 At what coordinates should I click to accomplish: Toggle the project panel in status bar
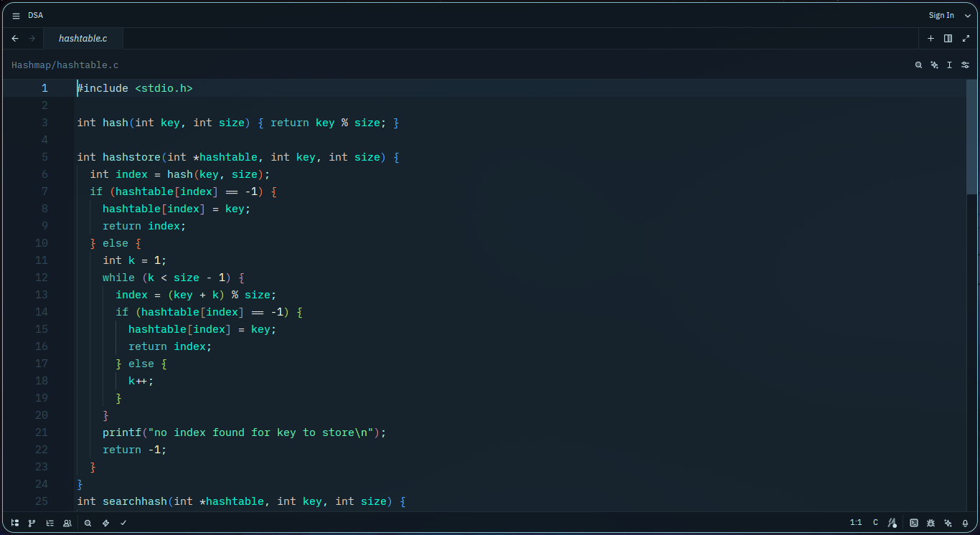15,524
